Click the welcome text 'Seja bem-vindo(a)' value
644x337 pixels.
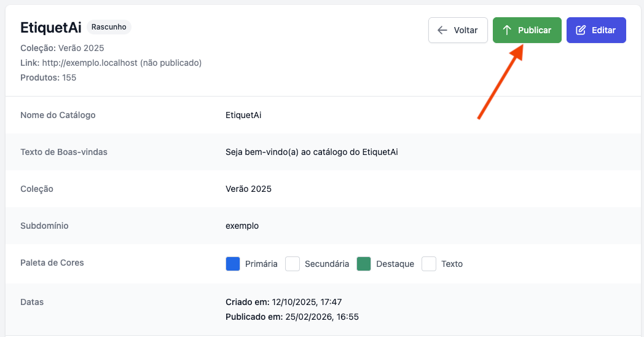tap(312, 152)
